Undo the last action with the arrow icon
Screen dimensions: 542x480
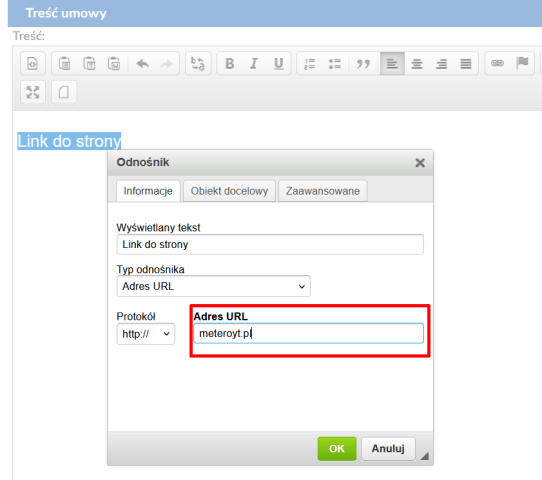click(x=142, y=64)
